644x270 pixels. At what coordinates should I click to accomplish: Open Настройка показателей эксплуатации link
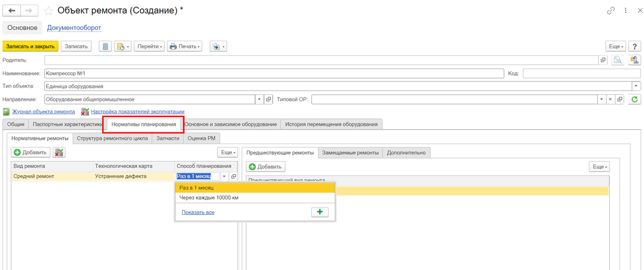click(138, 111)
